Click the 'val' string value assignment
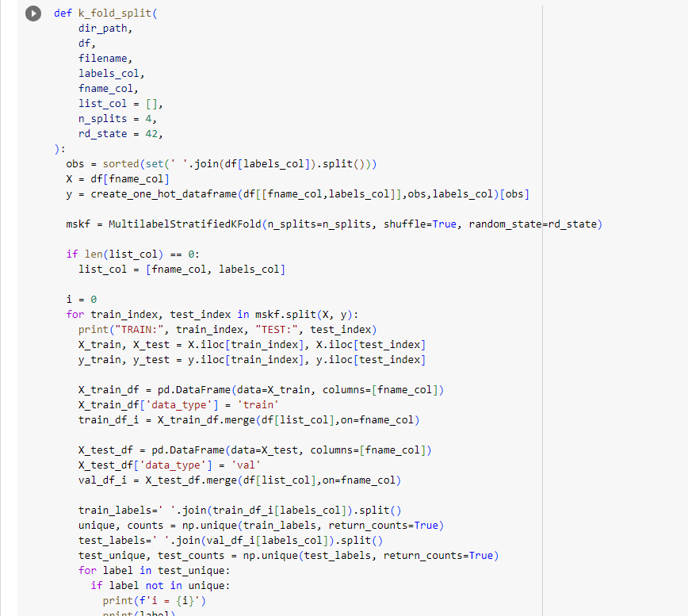Image resolution: width=688 pixels, height=616 pixels. (x=246, y=465)
